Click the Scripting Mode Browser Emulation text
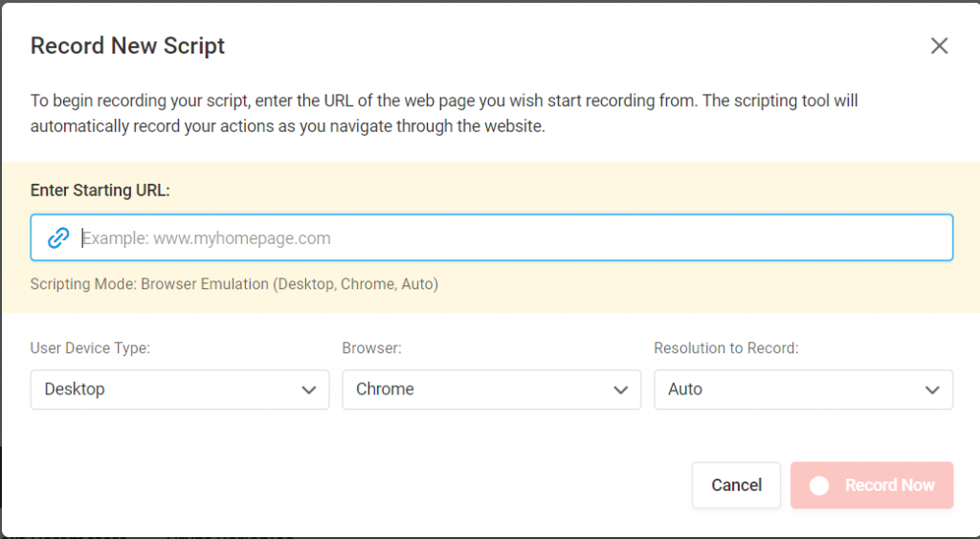Screen dimensions: 980x539 tap(234, 284)
